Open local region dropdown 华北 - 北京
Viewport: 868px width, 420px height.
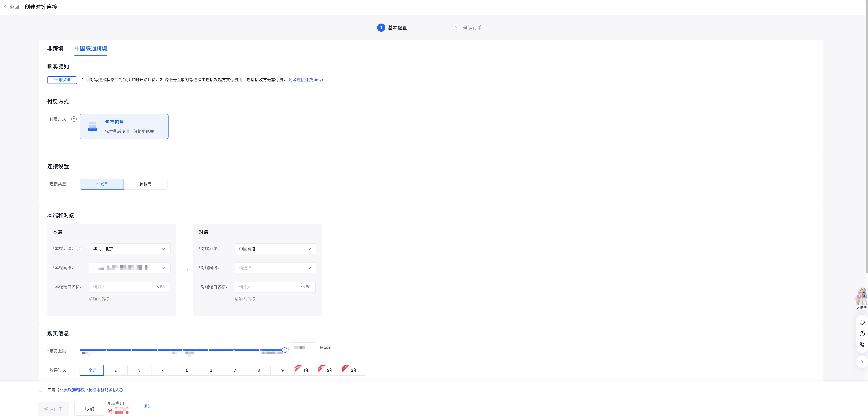pyautogui.click(x=129, y=249)
